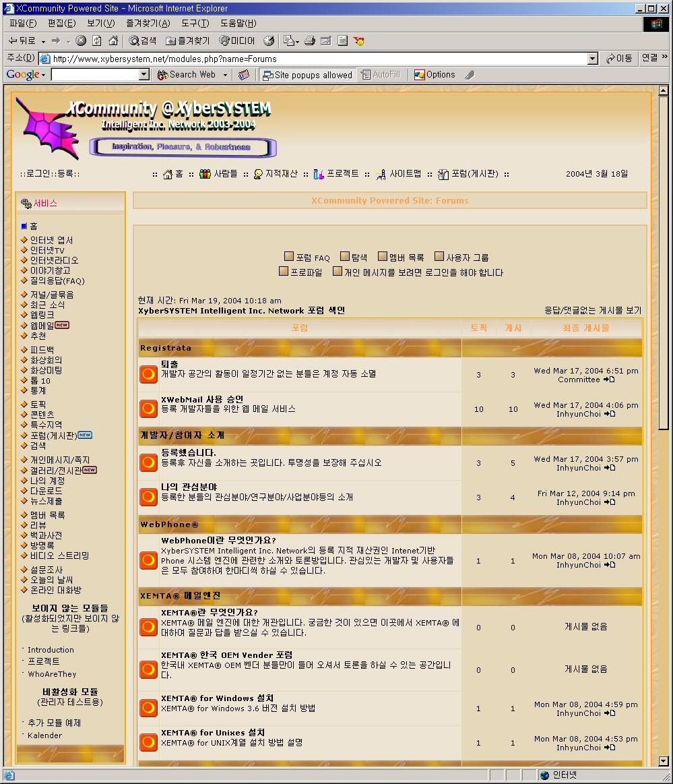
Task: Click the 사이트맵 icon in the site navigation
Action: [381, 174]
